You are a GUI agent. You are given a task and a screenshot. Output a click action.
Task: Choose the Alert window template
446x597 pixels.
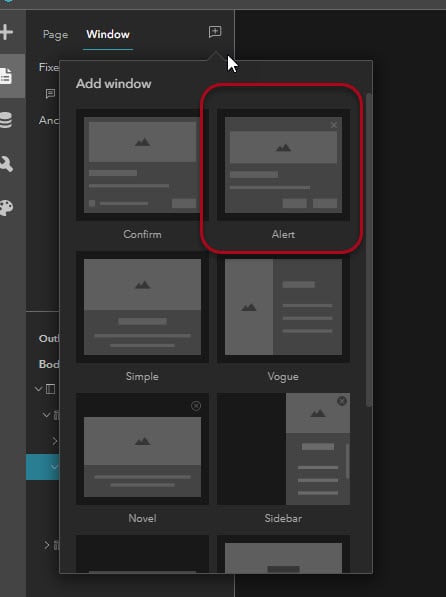click(x=283, y=165)
